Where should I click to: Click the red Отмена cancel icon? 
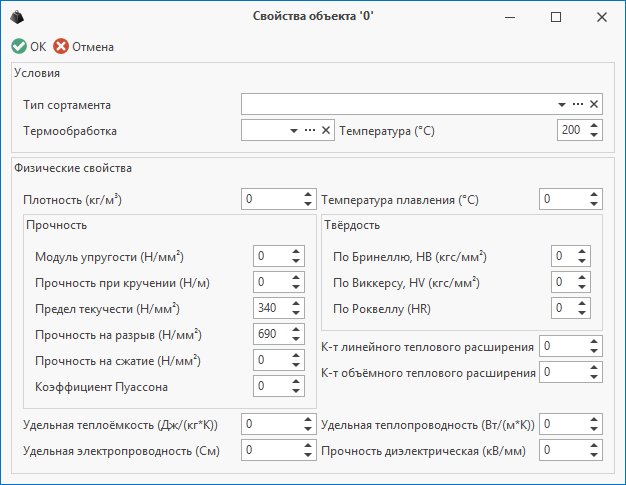pos(61,46)
